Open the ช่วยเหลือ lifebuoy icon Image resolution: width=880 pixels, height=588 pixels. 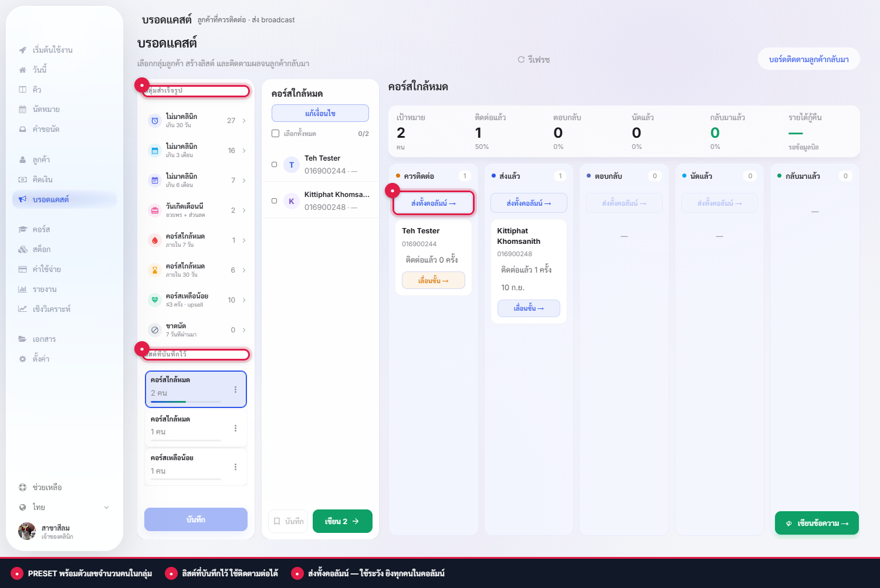pyautogui.click(x=22, y=488)
